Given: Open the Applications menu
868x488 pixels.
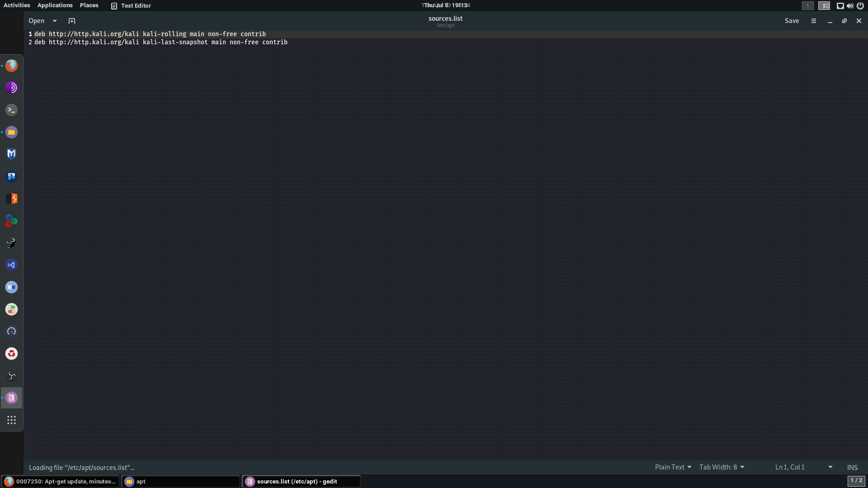Looking at the screenshot, I should [55, 5].
